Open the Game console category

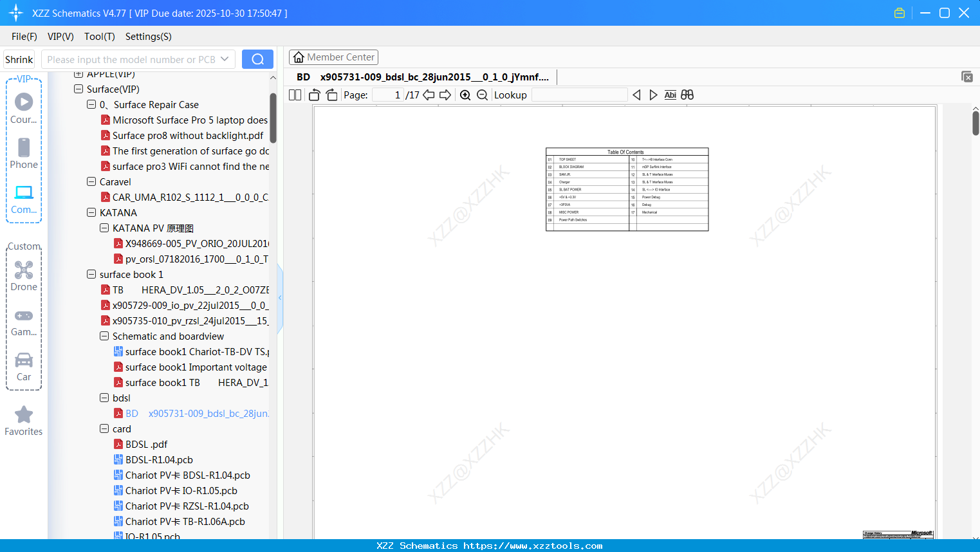(24, 322)
